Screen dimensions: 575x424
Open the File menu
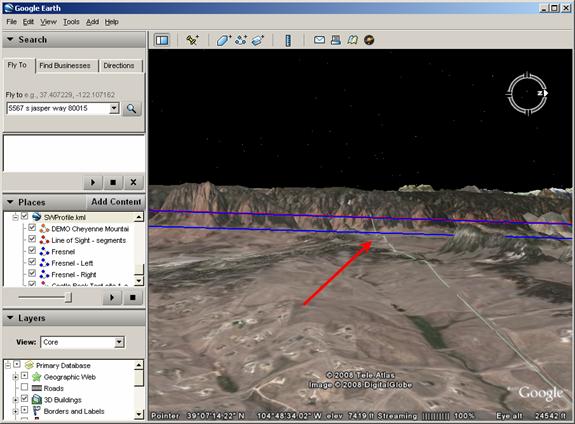coord(11,22)
